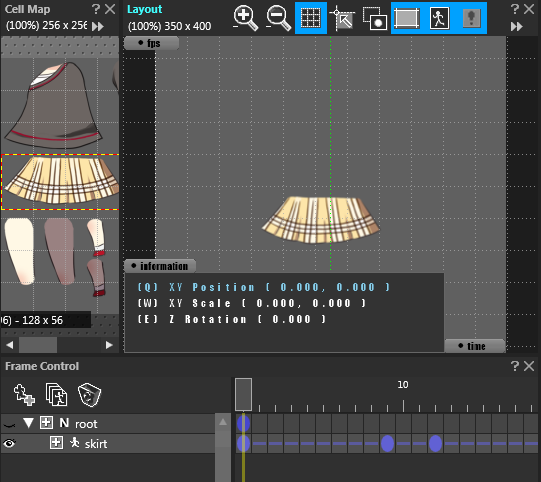Click the skirt keyframe at frame 0
The height and width of the screenshot is (482, 541).
(x=243, y=443)
